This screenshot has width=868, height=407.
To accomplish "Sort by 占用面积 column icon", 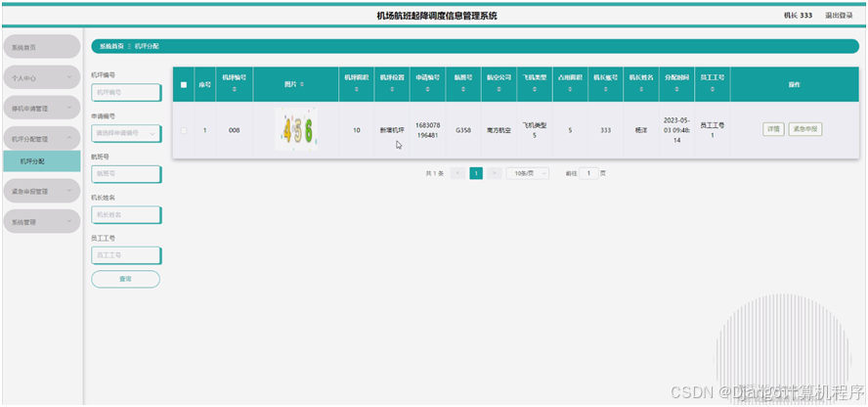I will coord(570,89).
